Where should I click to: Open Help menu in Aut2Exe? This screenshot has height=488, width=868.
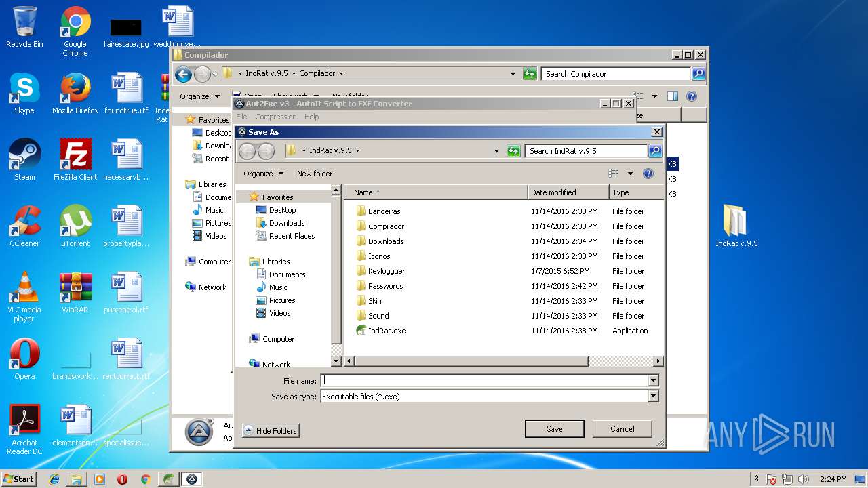pyautogui.click(x=311, y=117)
